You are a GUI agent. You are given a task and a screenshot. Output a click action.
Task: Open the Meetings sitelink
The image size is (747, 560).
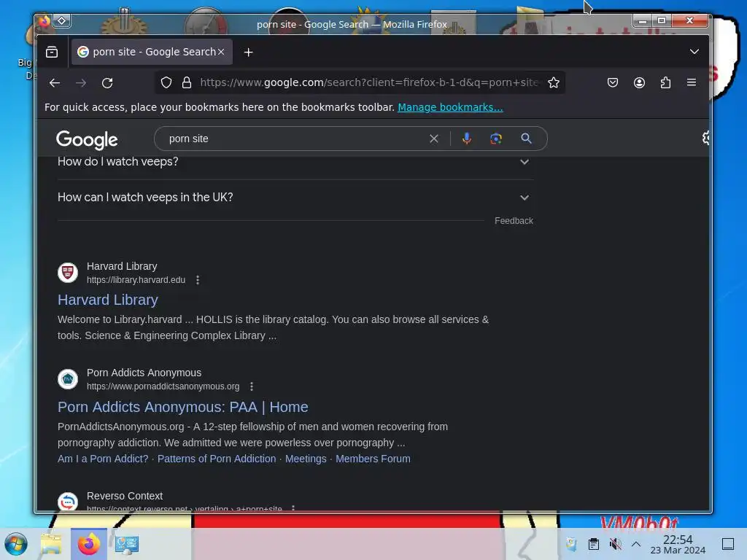pyautogui.click(x=306, y=459)
